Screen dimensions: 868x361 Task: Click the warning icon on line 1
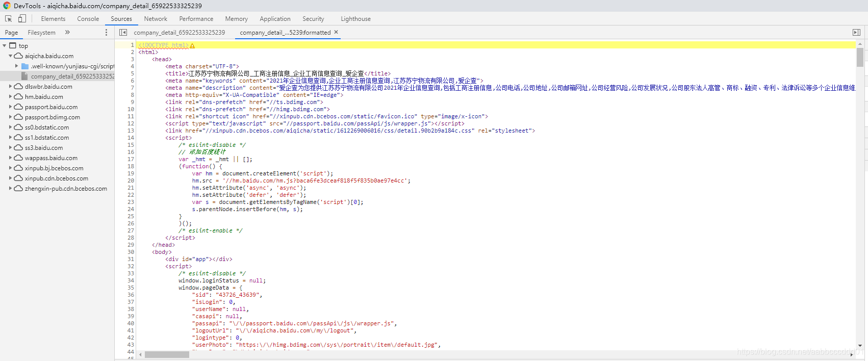click(192, 45)
